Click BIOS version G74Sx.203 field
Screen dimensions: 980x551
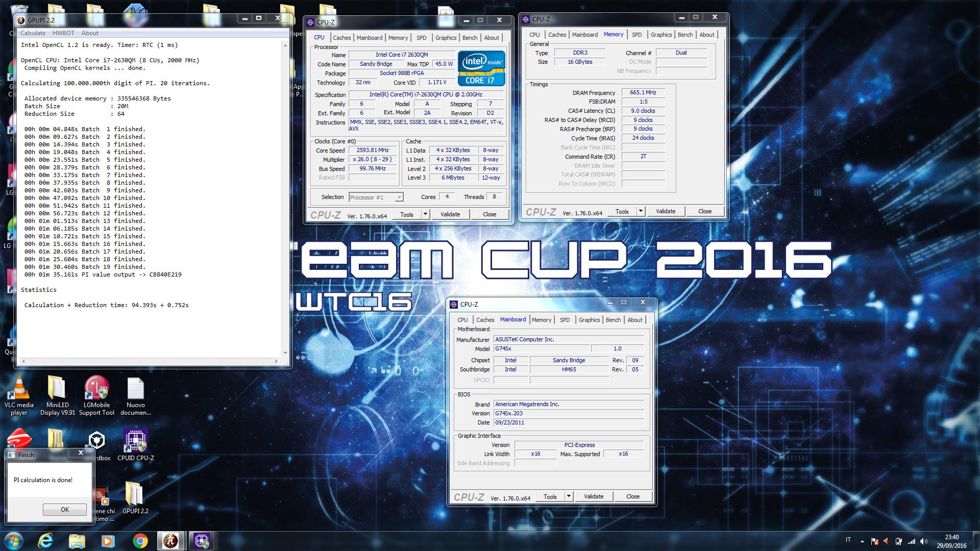click(x=569, y=414)
